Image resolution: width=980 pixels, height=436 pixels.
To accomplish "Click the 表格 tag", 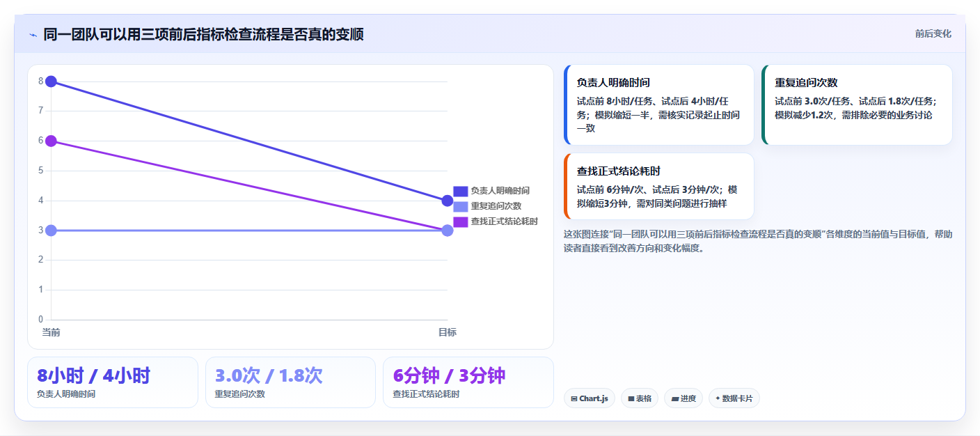I will point(640,398).
